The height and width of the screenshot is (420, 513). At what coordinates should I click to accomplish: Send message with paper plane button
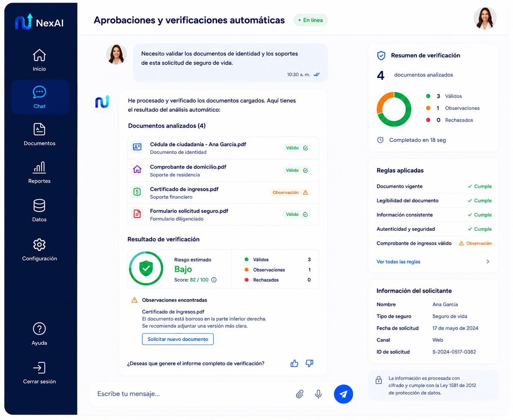pyautogui.click(x=343, y=394)
